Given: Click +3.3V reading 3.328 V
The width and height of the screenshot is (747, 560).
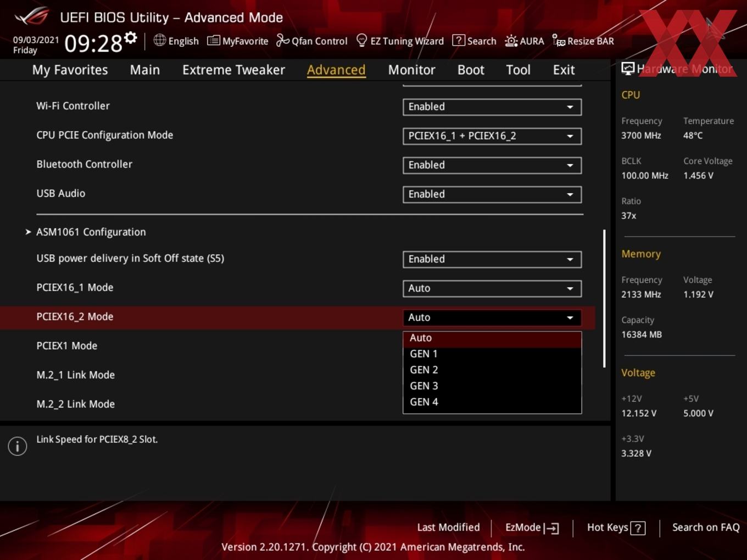Looking at the screenshot, I should click(636, 453).
